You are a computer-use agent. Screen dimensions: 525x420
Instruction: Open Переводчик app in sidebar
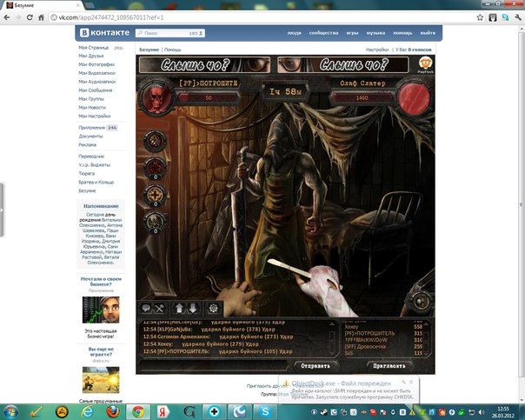(x=91, y=157)
